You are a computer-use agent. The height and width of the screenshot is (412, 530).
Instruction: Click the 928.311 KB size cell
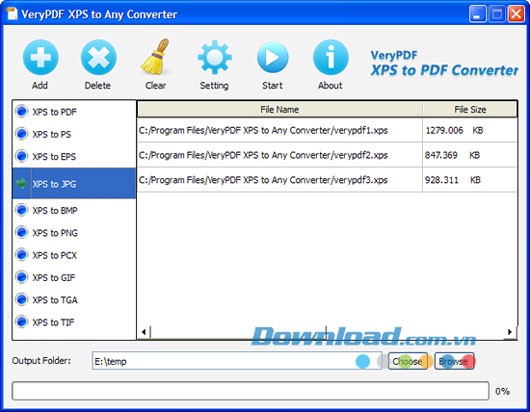click(469, 180)
